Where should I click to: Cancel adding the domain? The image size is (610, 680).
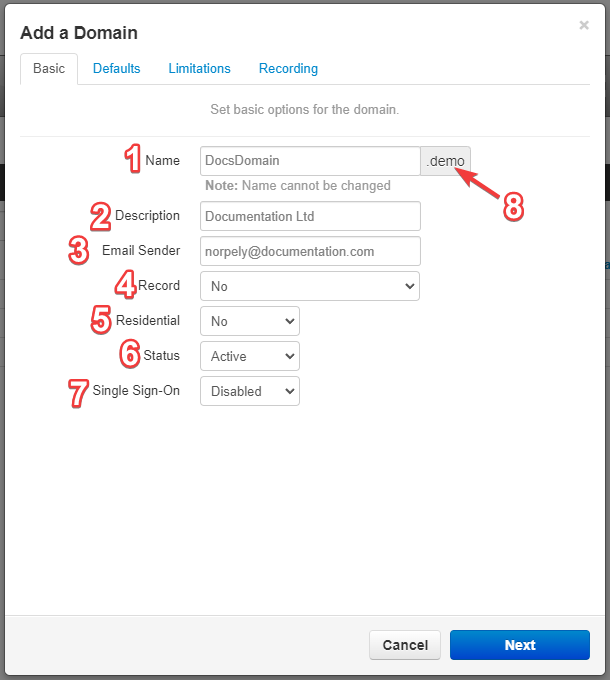point(405,645)
